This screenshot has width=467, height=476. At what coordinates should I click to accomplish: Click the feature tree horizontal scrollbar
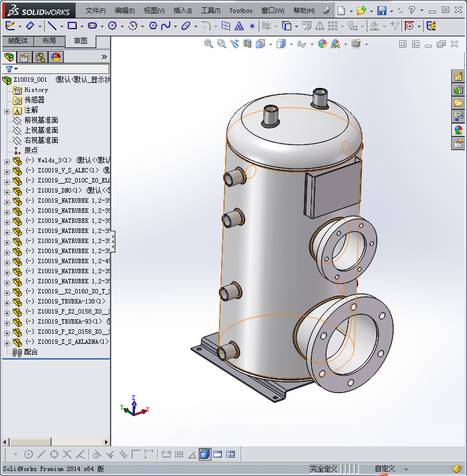pyautogui.click(x=55, y=442)
